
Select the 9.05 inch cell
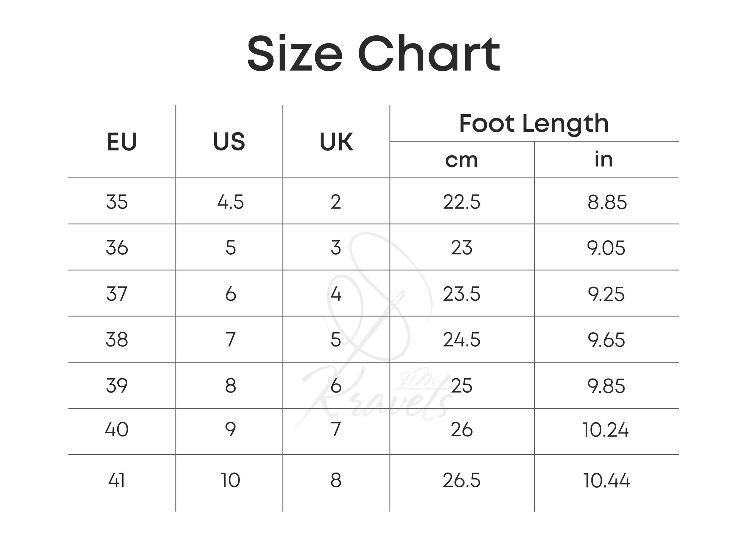(x=606, y=248)
